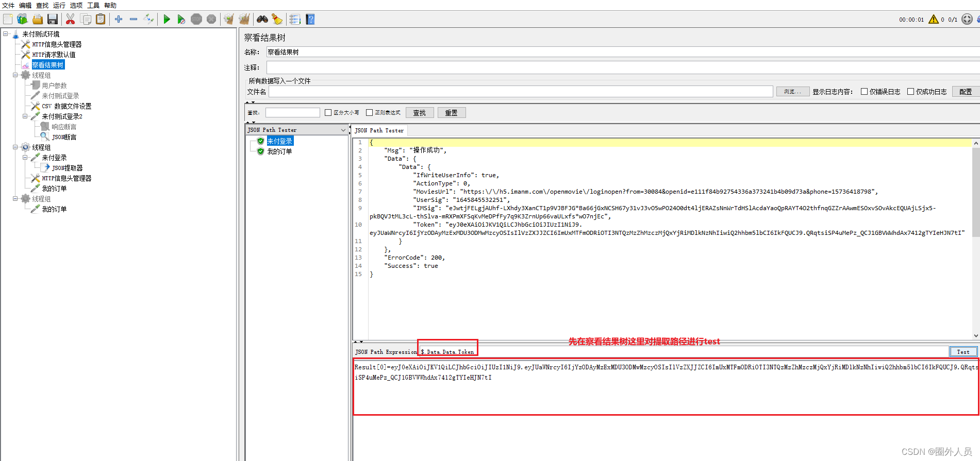The height and width of the screenshot is (461, 980).
Task: Click the thread status circle icon
Action: (967, 19)
